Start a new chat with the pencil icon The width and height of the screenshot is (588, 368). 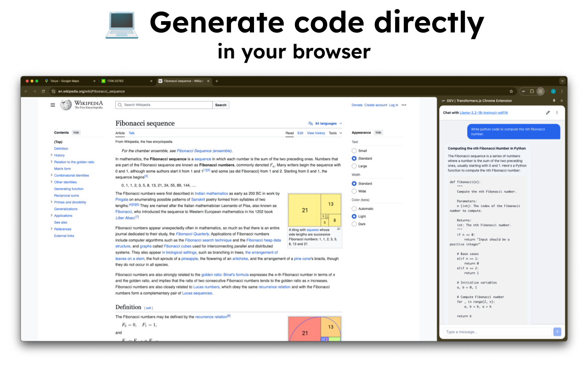coord(548,113)
